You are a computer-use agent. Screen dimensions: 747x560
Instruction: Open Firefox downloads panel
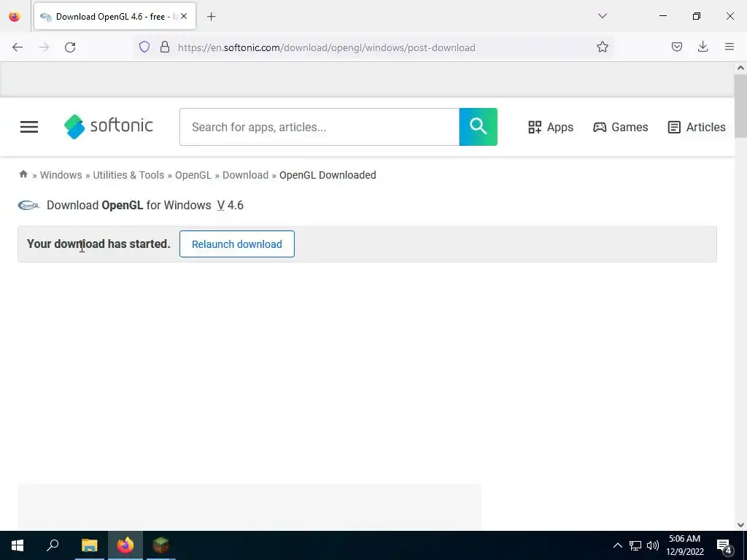click(x=703, y=47)
